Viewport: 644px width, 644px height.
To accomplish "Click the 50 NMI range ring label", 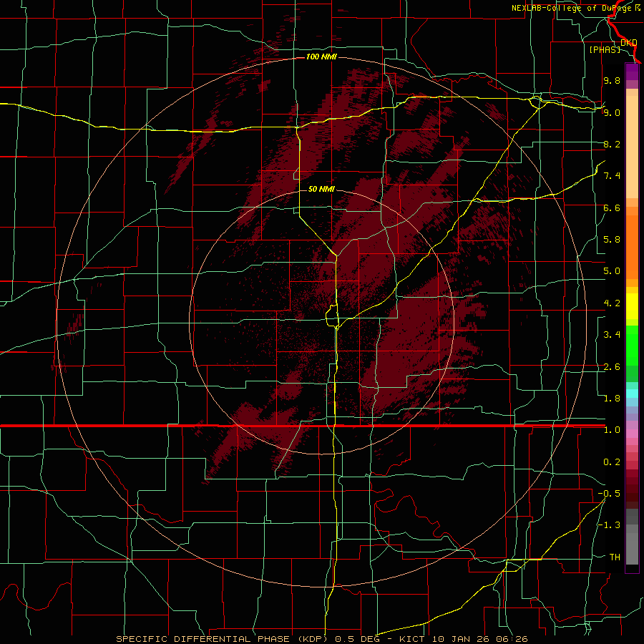I will 321,189.
